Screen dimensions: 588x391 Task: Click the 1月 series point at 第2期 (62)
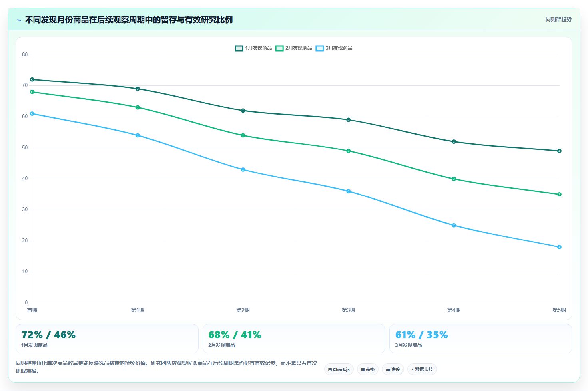coord(243,111)
